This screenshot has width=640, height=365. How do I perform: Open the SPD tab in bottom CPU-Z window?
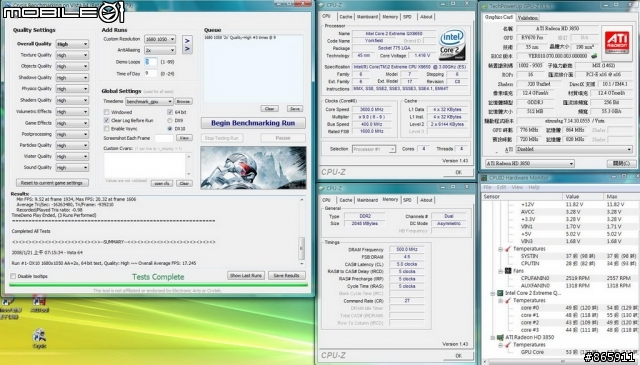(x=407, y=200)
